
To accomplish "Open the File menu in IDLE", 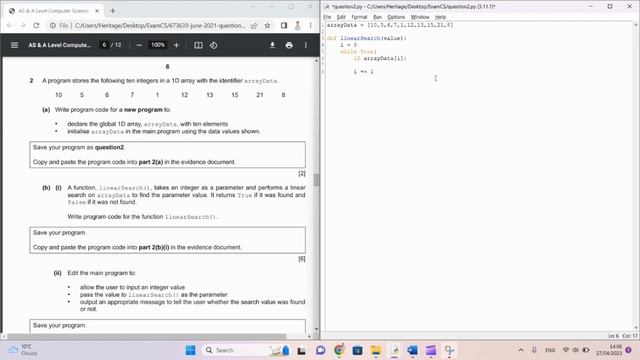I will coord(327,17).
